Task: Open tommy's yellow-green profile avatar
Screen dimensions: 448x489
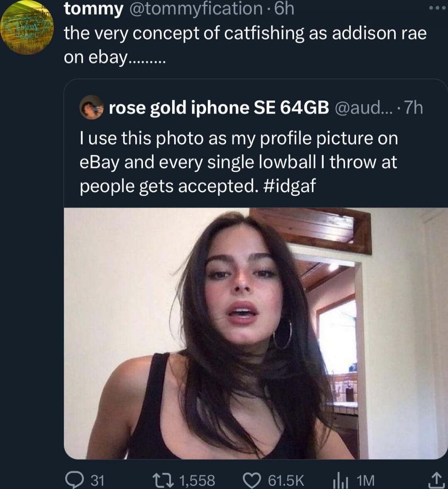Action: pyautogui.click(x=27, y=27)
